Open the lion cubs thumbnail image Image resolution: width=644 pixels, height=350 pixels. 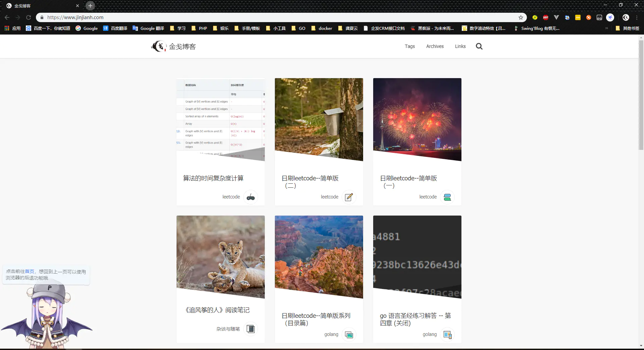[220, 257]
